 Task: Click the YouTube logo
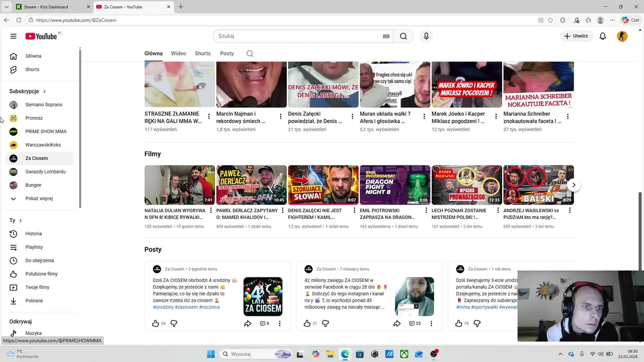point(41,36)
